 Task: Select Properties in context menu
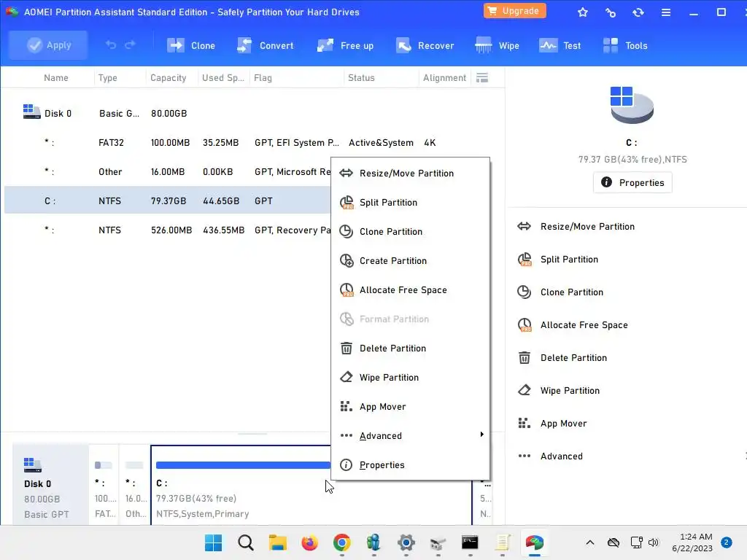click(410, 464)
